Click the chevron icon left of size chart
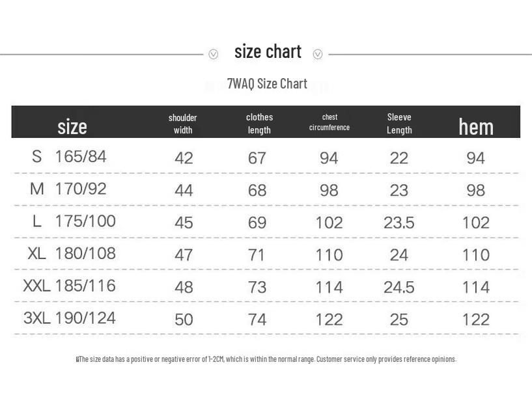532x399 pixels. 214,54
